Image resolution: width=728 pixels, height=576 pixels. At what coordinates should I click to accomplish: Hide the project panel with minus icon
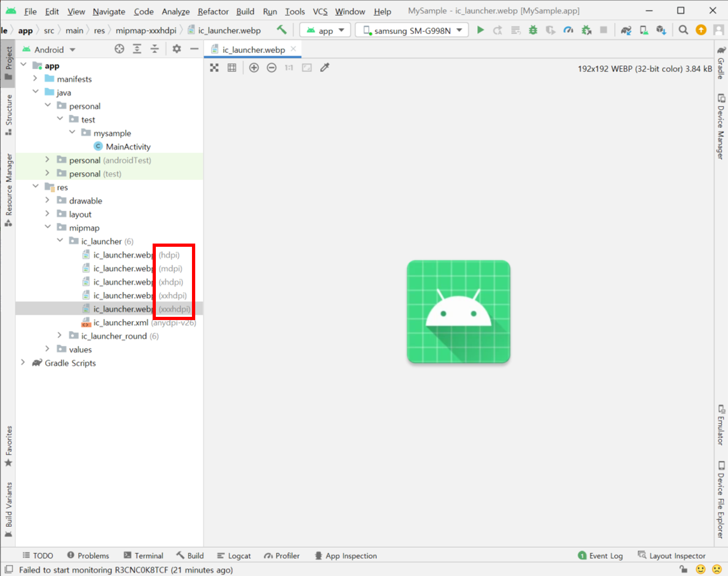pyautogui.click(x=194, y=49)
